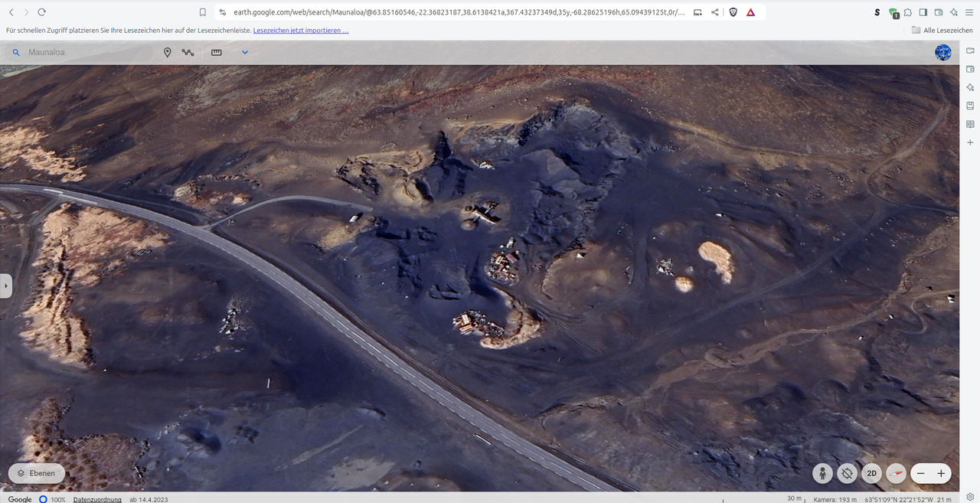Viewport: 980px width, 503px height.
Task: Open the S extension icon
Action: (x=877, y=12)
